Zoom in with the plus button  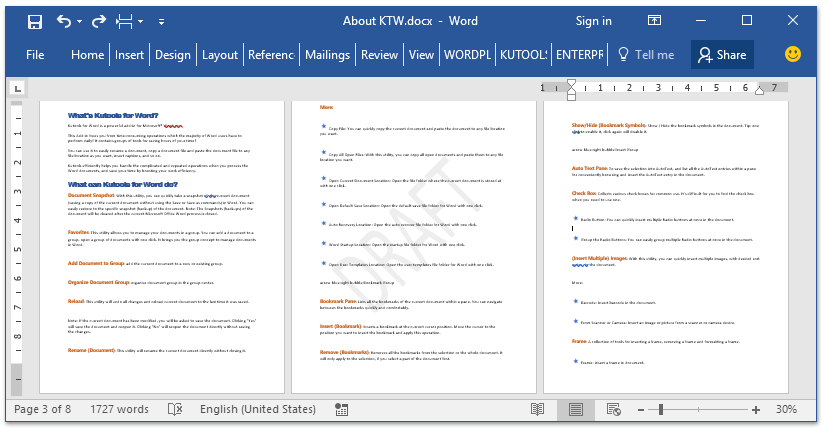[x=756, y=410]
